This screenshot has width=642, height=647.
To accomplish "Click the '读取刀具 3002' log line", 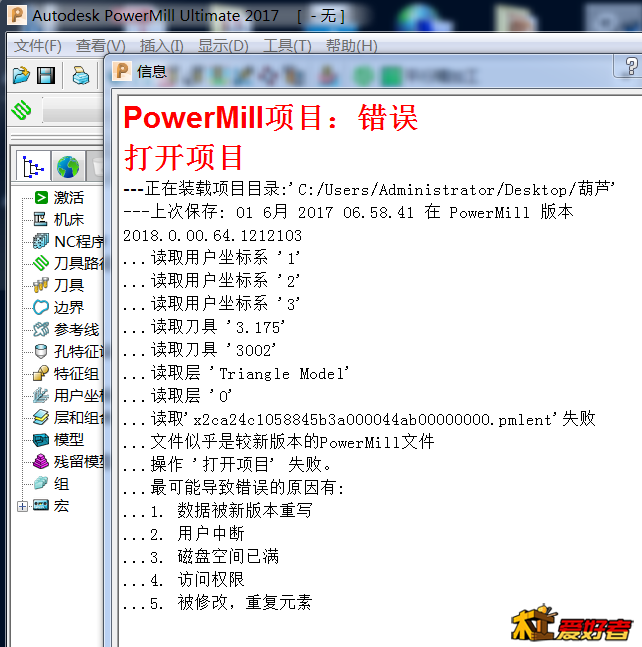I will tap(200, 350).
